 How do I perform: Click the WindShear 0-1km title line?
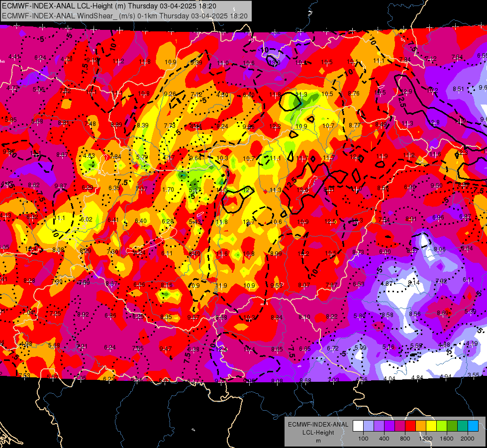click(125, 16)
